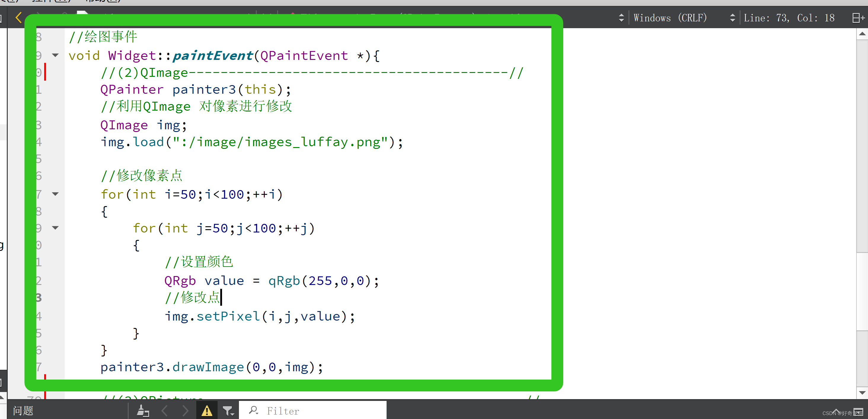Viewport: 868px width, 419px height.
Task: Click the scrollbar up arrow
Action: pyautogui.click(x=862, y=34)
